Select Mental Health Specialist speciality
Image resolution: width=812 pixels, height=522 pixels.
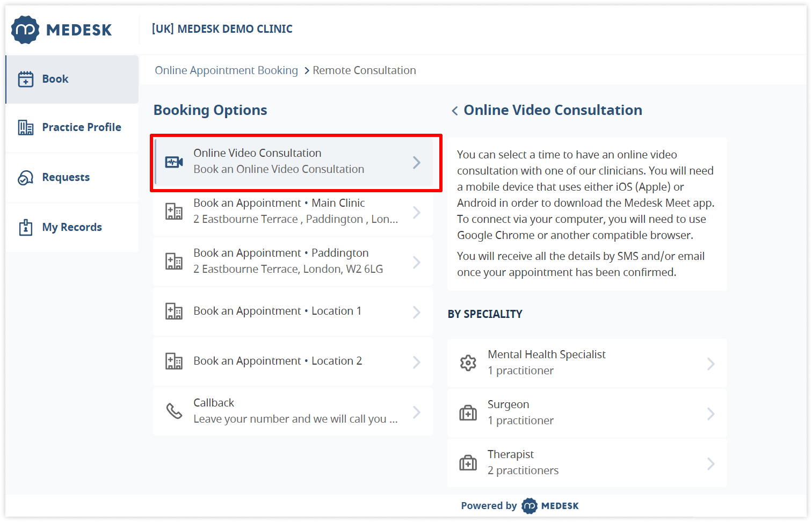(x=587, y=364)
